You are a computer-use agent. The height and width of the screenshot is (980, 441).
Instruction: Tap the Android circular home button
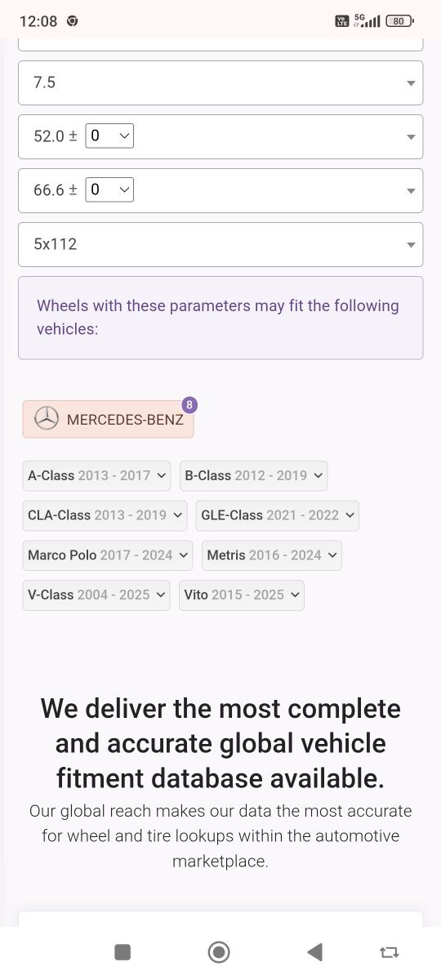point(219,951)
